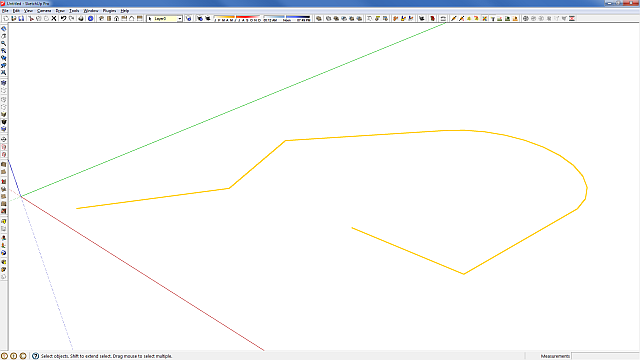Click the New file icon
The width and height of the screenshot is (640, 360).
point(6,18)
